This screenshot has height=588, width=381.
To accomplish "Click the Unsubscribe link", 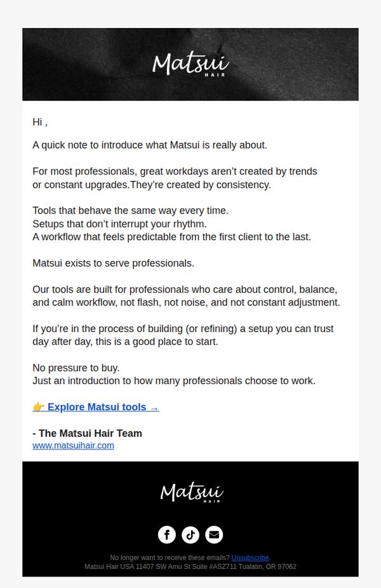I will [250, 558].
